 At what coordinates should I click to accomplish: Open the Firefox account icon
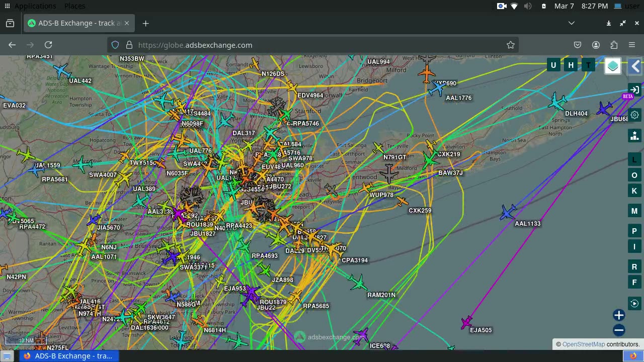point(596,45)
